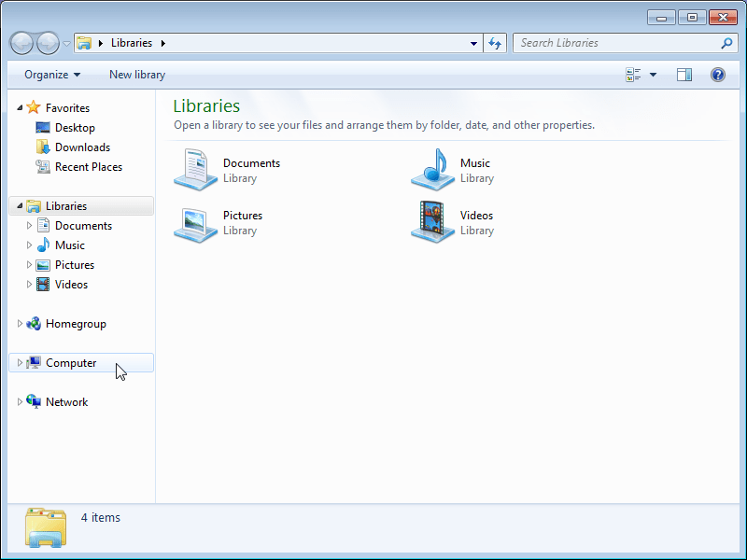Expand the root arrow before Libraries breadcrumb
Viewport: 747px width, 560px height.
tap(101, 43)
